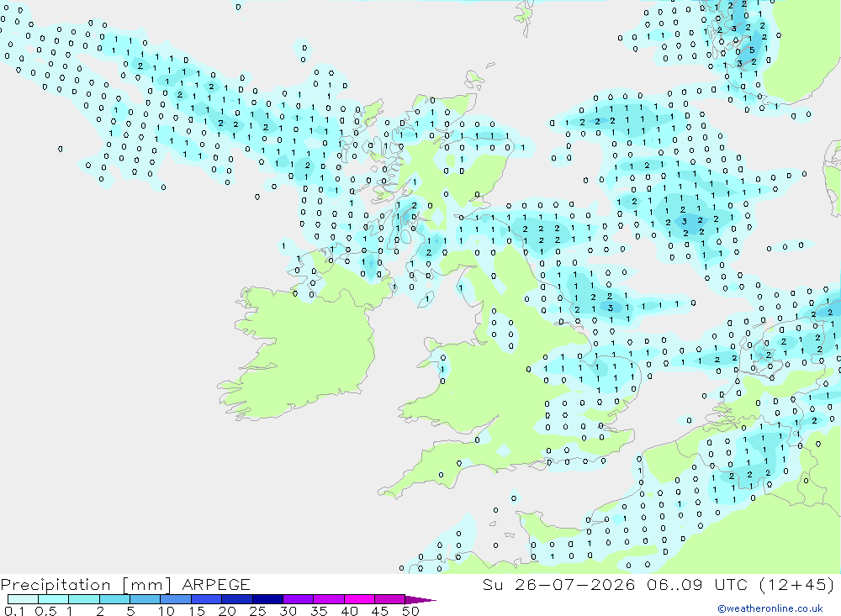Click the '0.5' legend label

tap(45, 611)
